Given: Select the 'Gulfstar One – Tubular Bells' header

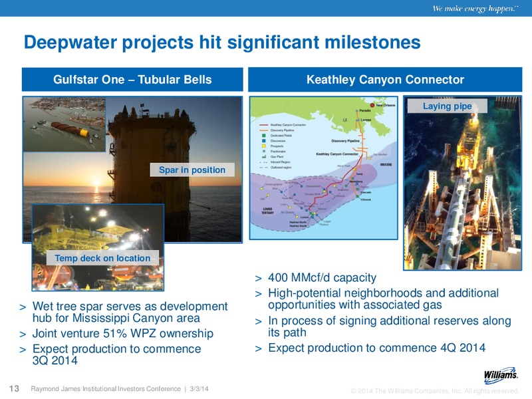Looking at the screenshot, I should point(132,79).
